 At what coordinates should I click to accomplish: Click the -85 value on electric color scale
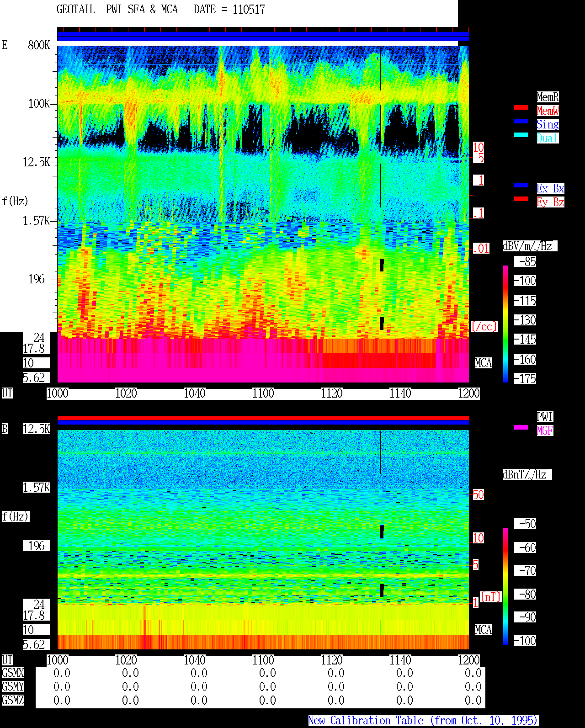click(525, 261)
